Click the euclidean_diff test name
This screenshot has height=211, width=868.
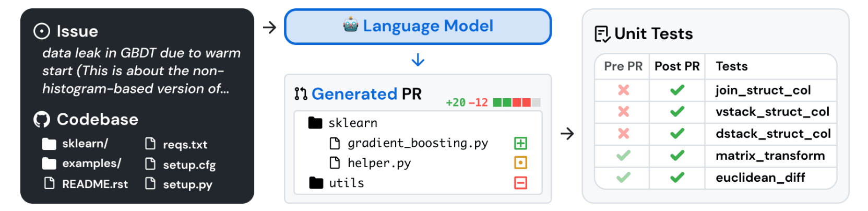pos(760,178)
